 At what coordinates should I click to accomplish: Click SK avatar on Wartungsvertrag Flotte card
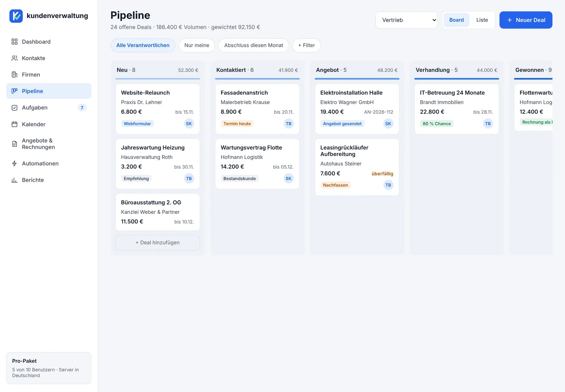click(x=289, y=179)
